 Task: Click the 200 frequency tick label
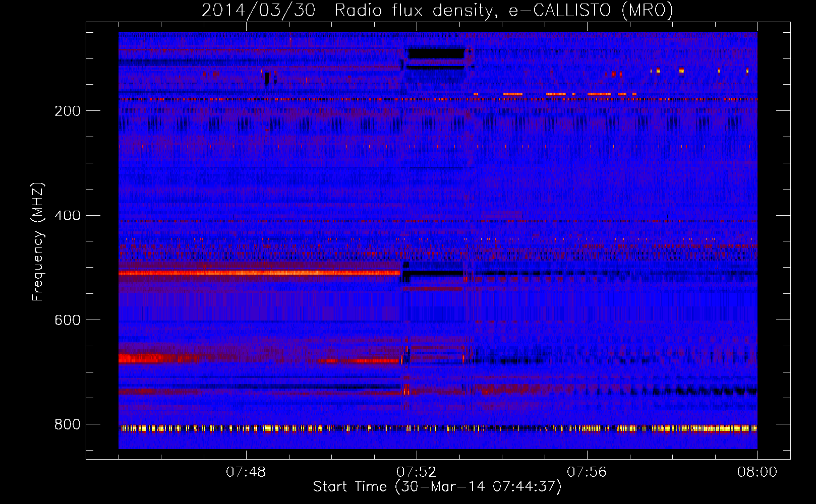(x=68, y=111)
